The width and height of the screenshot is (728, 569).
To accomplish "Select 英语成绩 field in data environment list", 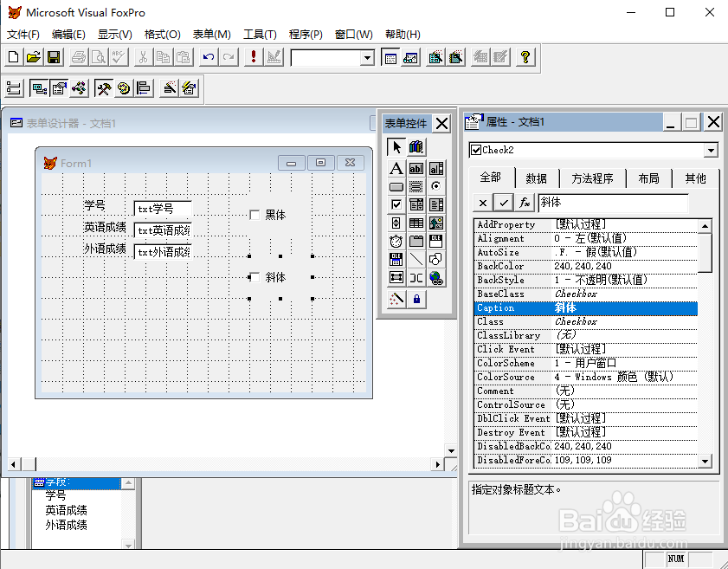I will (x=66, y=510).
